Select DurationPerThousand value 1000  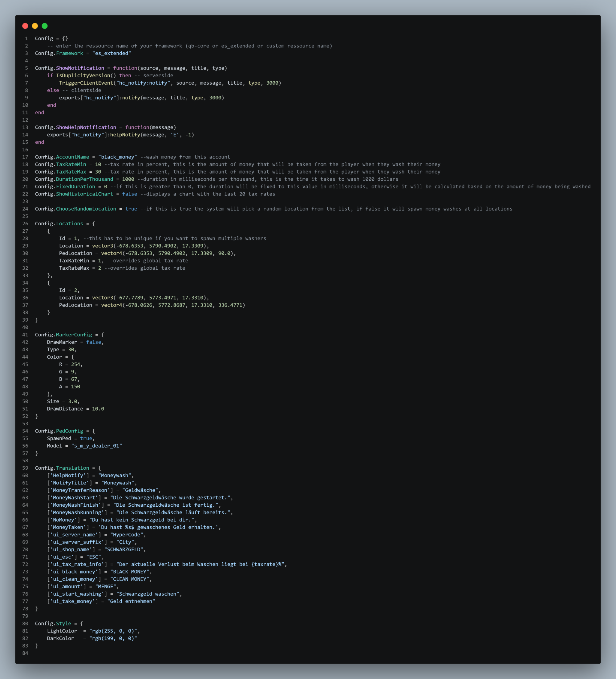(x=128, y=179)
